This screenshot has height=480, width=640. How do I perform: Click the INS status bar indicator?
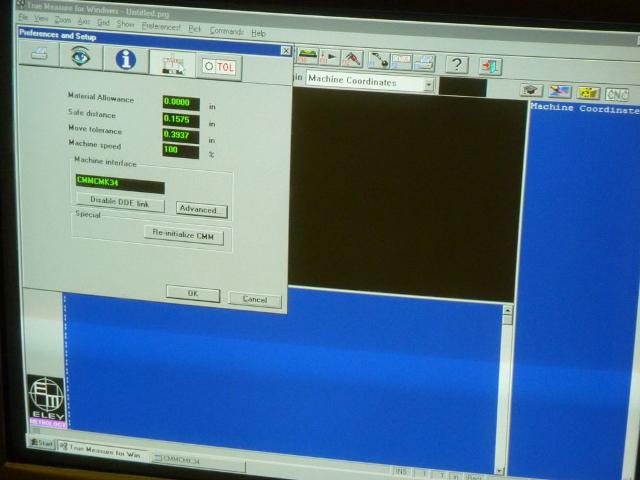401,471
